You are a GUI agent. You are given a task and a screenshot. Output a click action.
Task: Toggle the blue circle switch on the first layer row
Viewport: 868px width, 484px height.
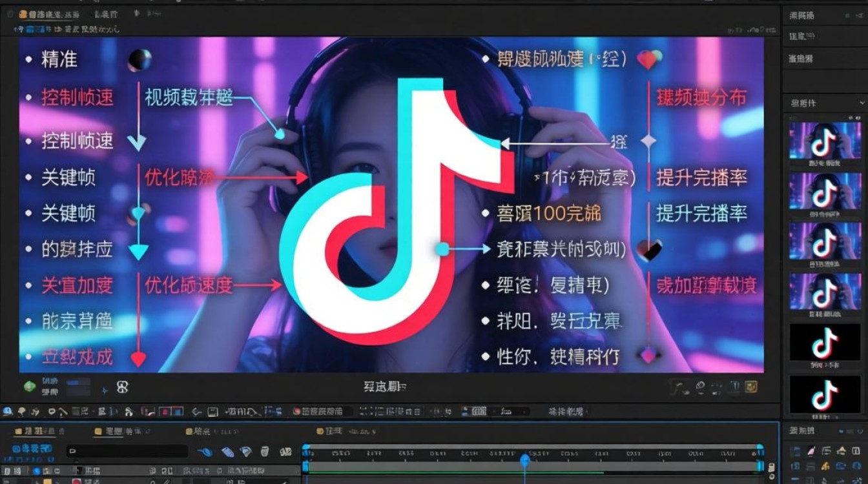pos(36,470)
